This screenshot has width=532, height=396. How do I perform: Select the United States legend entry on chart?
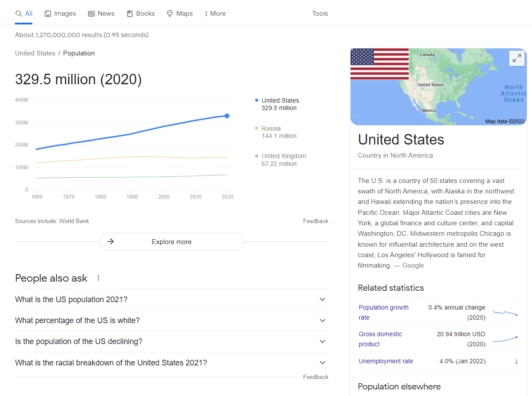[x=280, y=104]
